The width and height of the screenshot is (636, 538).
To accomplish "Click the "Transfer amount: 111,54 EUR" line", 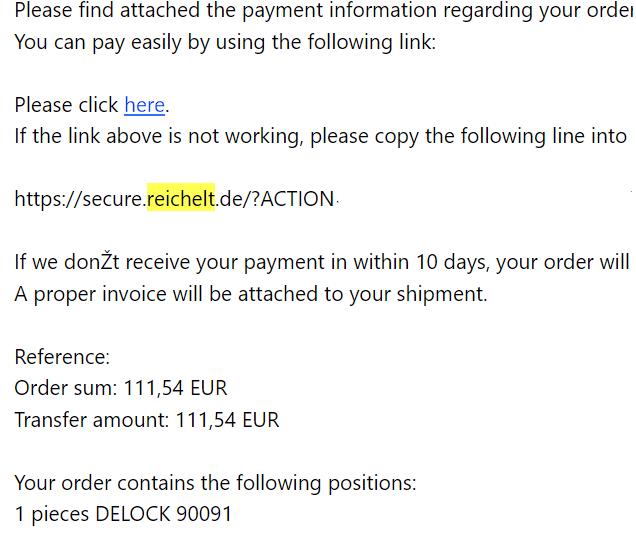I will pos(146,420).
